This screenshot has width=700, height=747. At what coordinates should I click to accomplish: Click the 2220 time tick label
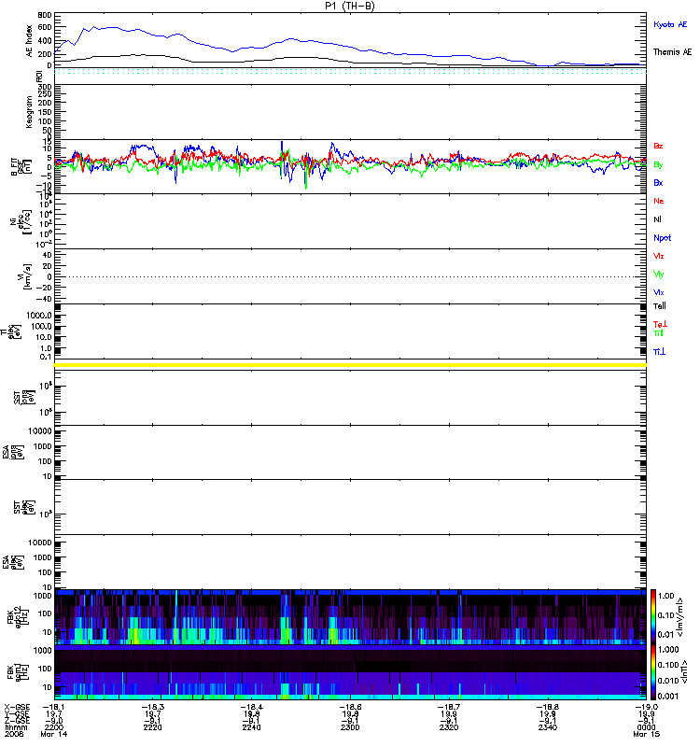[152, 727]
